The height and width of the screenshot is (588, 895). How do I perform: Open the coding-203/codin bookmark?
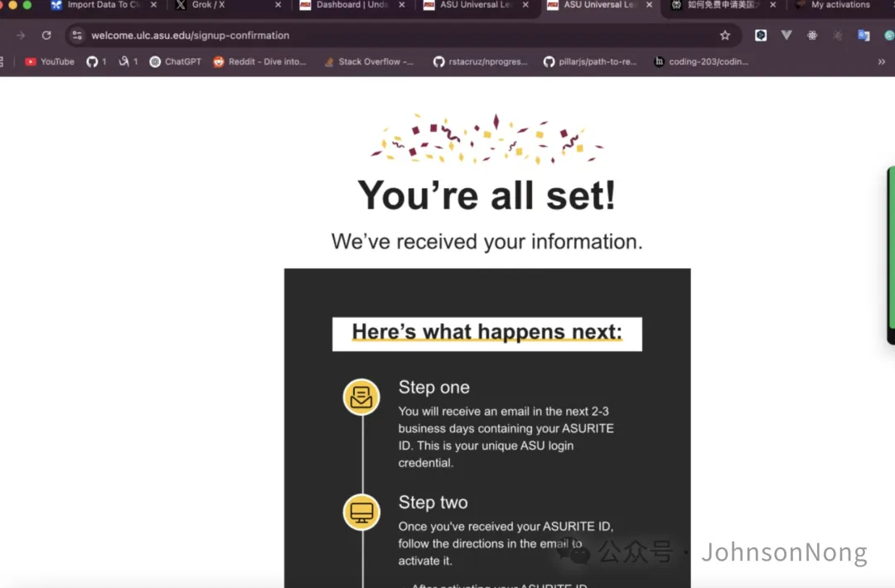[701, 61]
